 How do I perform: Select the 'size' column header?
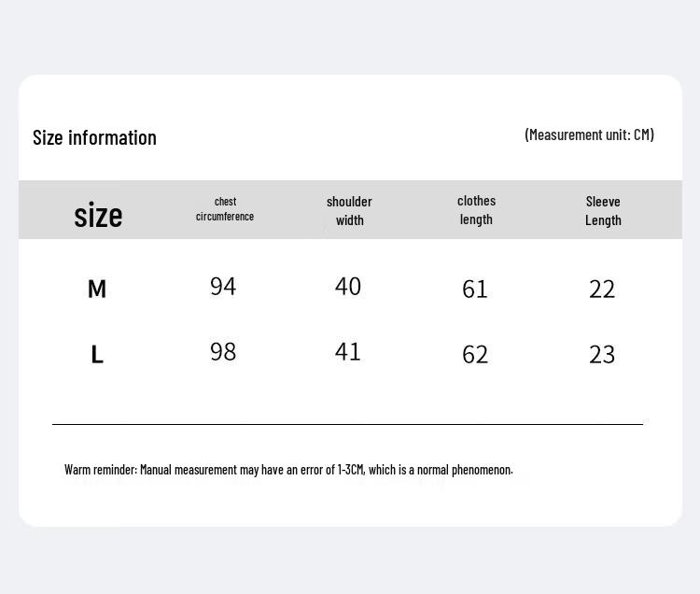coord(98,215)
